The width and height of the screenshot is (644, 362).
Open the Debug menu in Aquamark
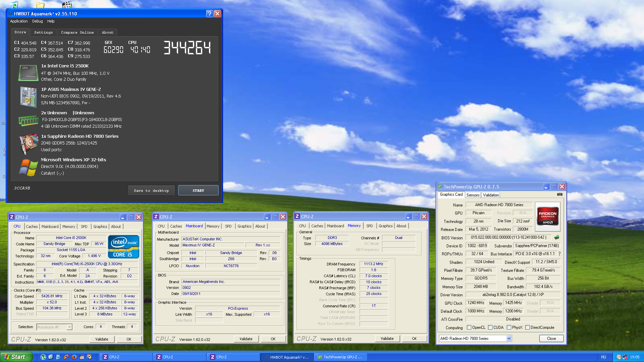pyautogui.click(x=38, y=21)
